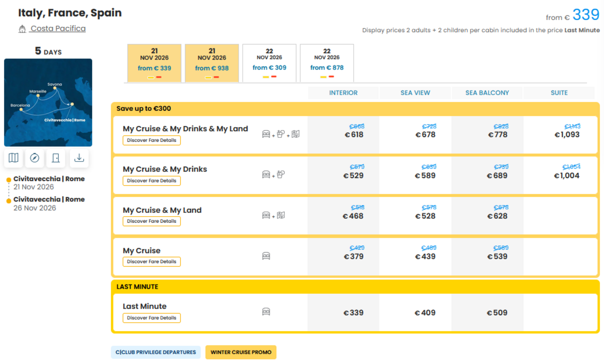Select the €1,093 Suite price
This screenshot has height=364, width=604.
point(567,135)
